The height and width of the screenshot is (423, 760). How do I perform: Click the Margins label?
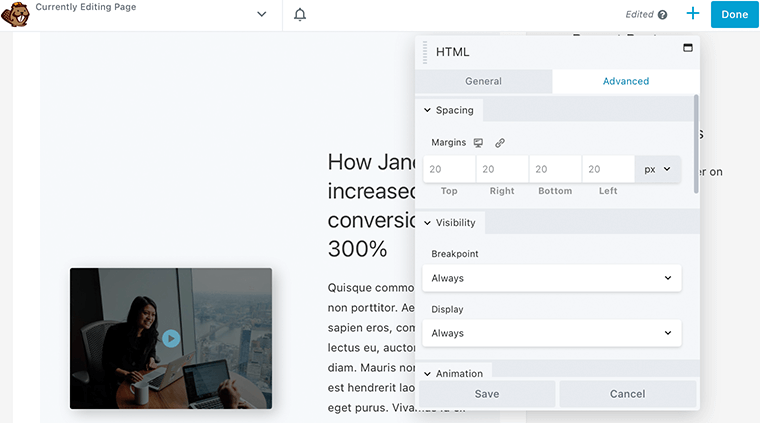click(x=448, y=142)
